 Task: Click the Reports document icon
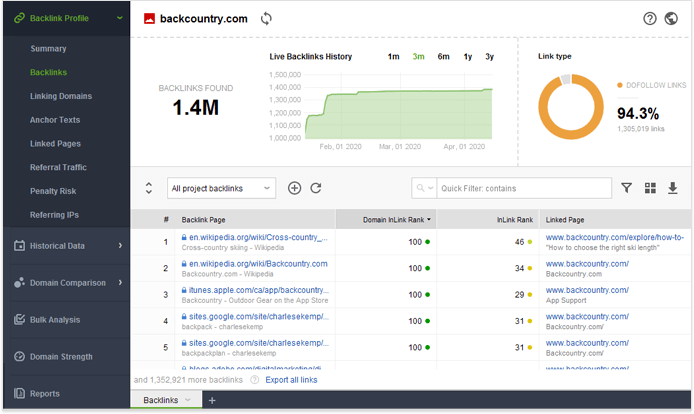pos(19,393)
